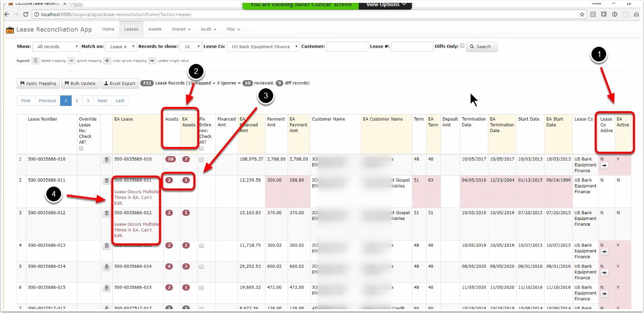644x313 pixels.
Task: Click the Excel Export button
Action: click(x=119, y=83)
